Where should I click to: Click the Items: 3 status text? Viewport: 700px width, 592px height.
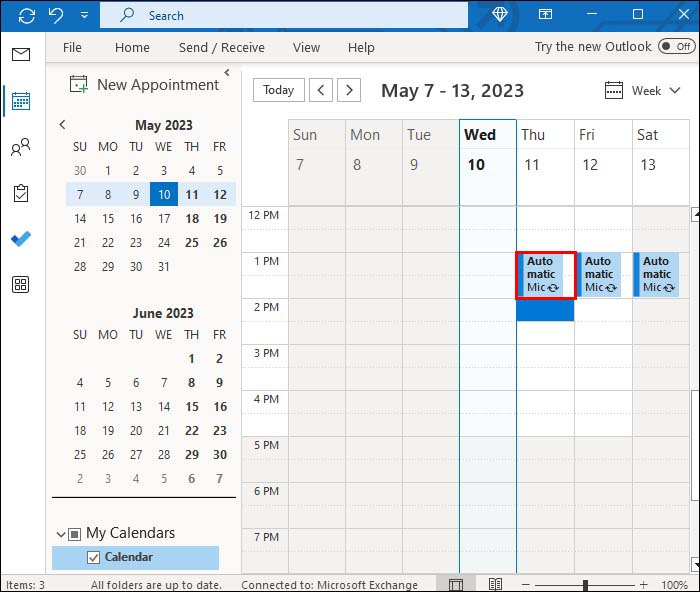(x=25, y=585)
